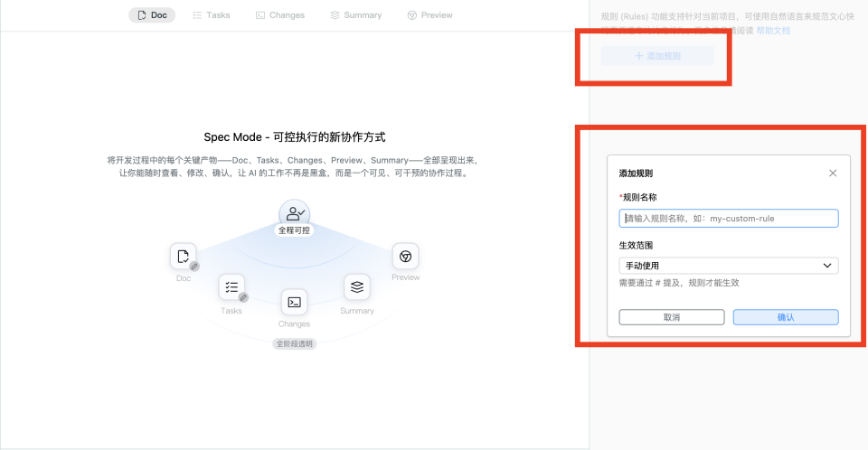This screenshot has height=450, width=868.
Task: Click the 添加规则 button in rules panel
Action: [x=657, y=56]
